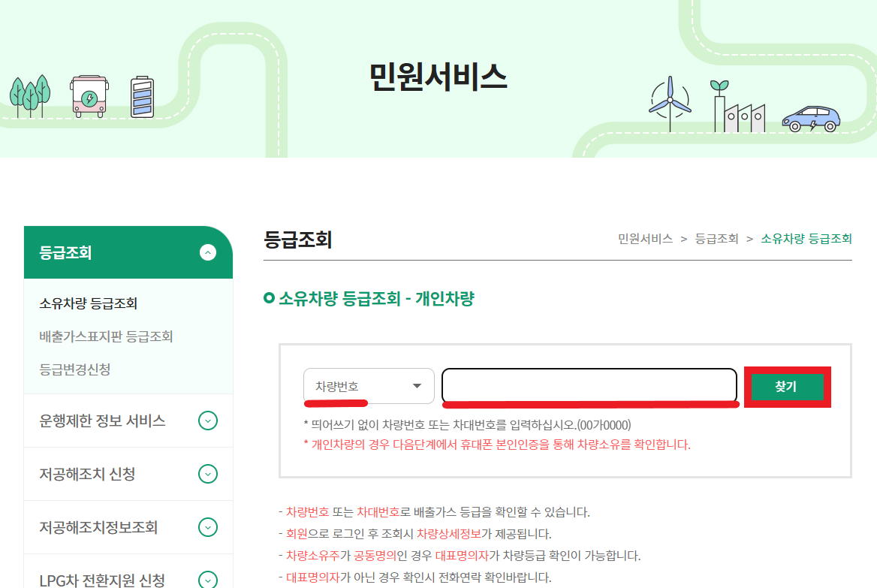This screenshot has height=588, width=877.
Task: Click the trees icon in banner
Action: (30, 96)
